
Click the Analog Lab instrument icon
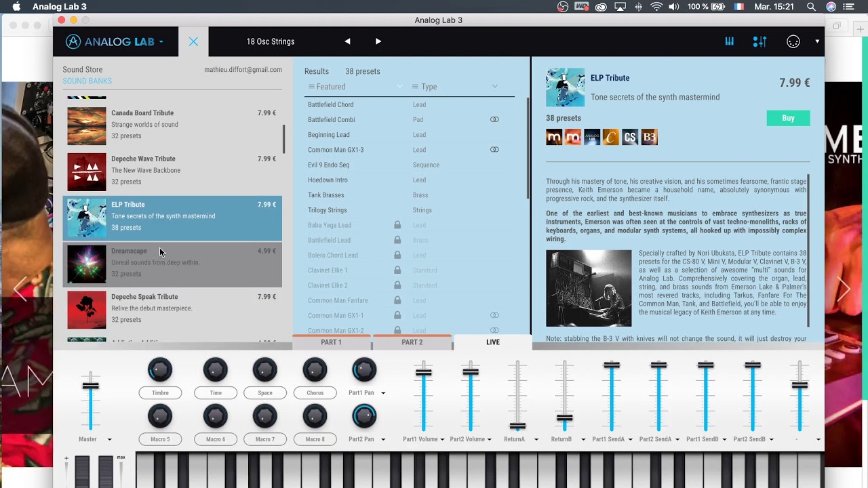pyautogui.click(x=592, y=137)
